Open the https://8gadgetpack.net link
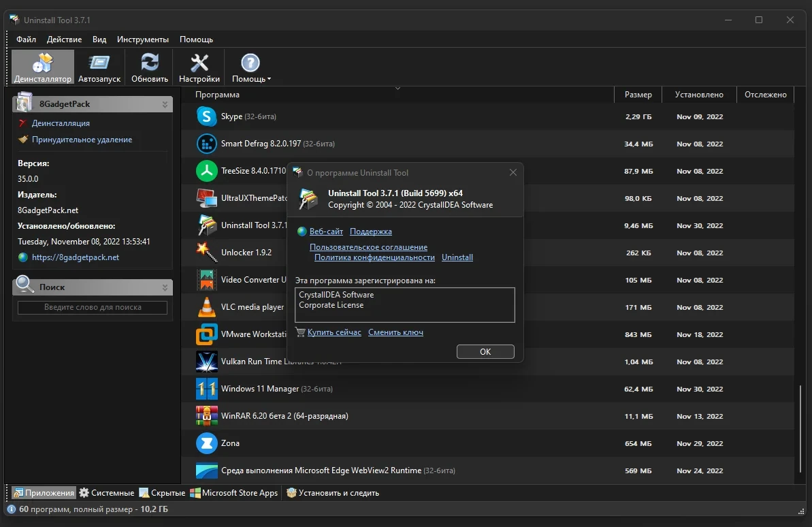This screenshot has width=812, height=527. coord(76,257)
